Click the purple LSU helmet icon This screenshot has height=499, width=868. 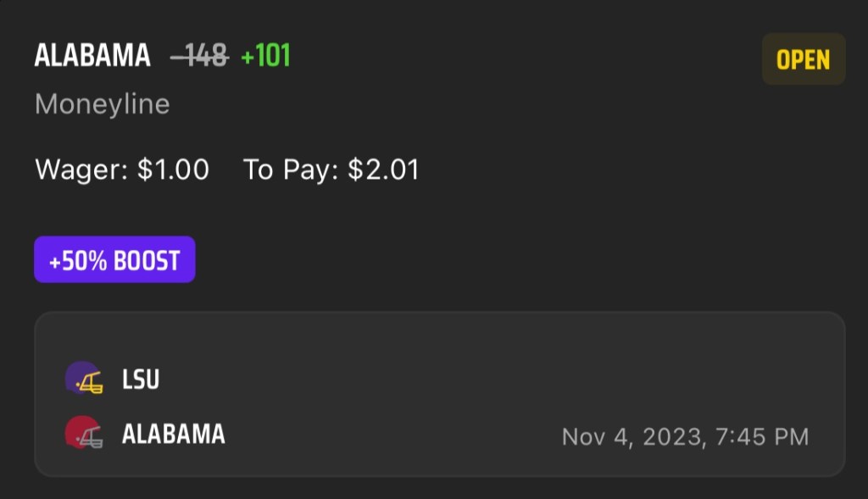point(83,379)
